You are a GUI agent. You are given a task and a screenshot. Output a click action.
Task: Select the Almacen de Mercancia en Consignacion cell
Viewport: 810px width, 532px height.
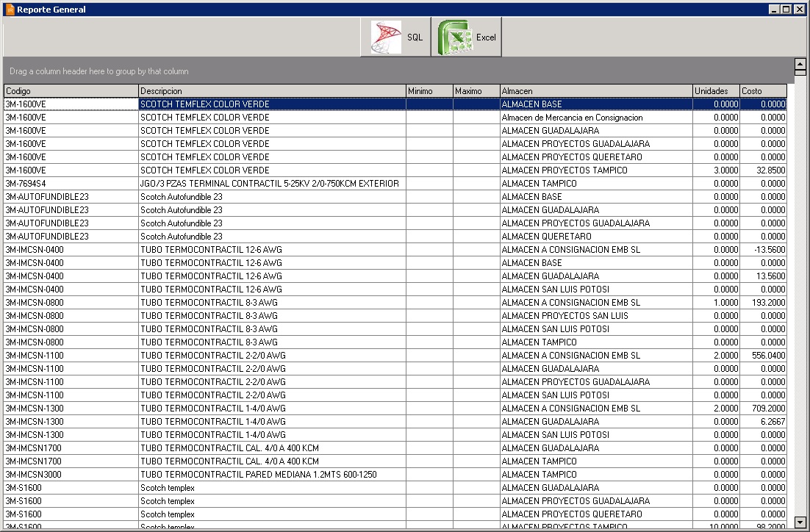[x=595, y=118]
